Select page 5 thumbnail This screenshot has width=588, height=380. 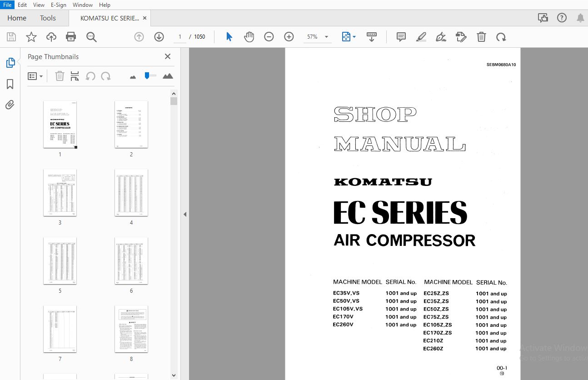pos(60,261)
